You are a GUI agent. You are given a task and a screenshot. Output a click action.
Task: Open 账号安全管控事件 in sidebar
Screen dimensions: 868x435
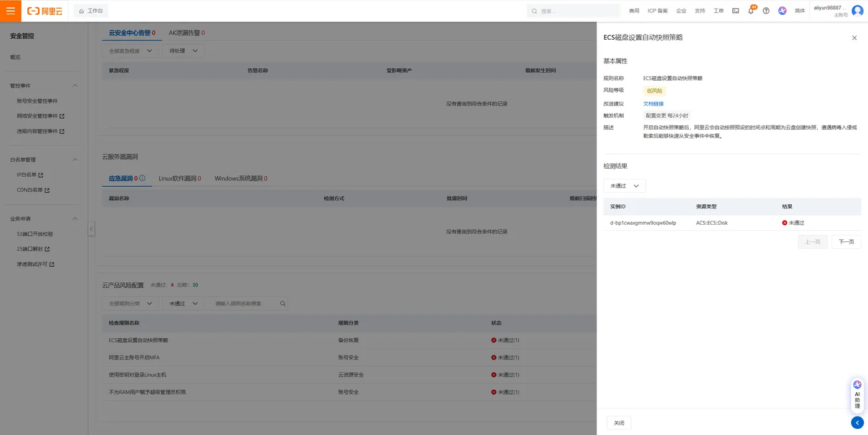pos(37,101)
